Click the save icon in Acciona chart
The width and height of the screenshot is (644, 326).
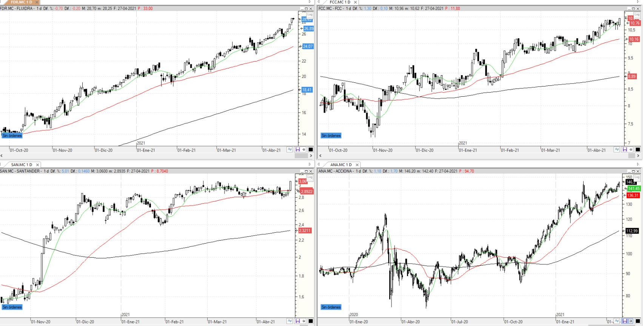625,321
